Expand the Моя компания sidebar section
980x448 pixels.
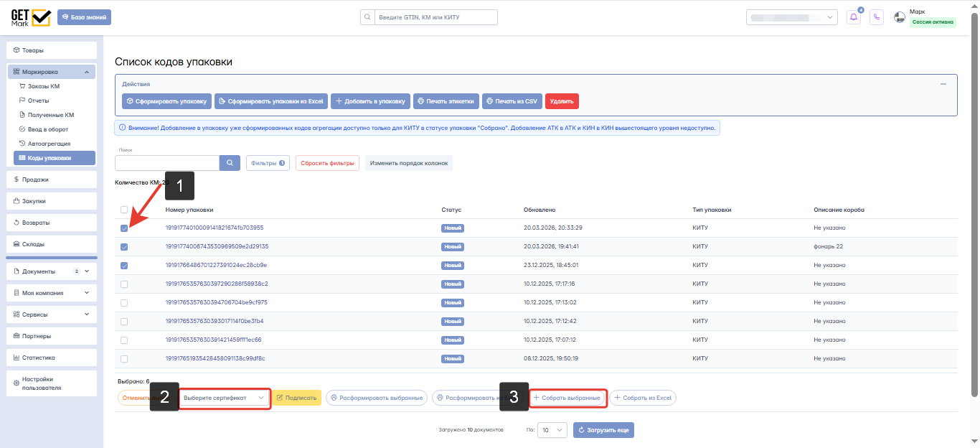(52, 293)
